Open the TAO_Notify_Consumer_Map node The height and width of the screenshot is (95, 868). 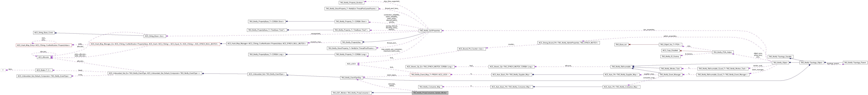tap(430, 87)
